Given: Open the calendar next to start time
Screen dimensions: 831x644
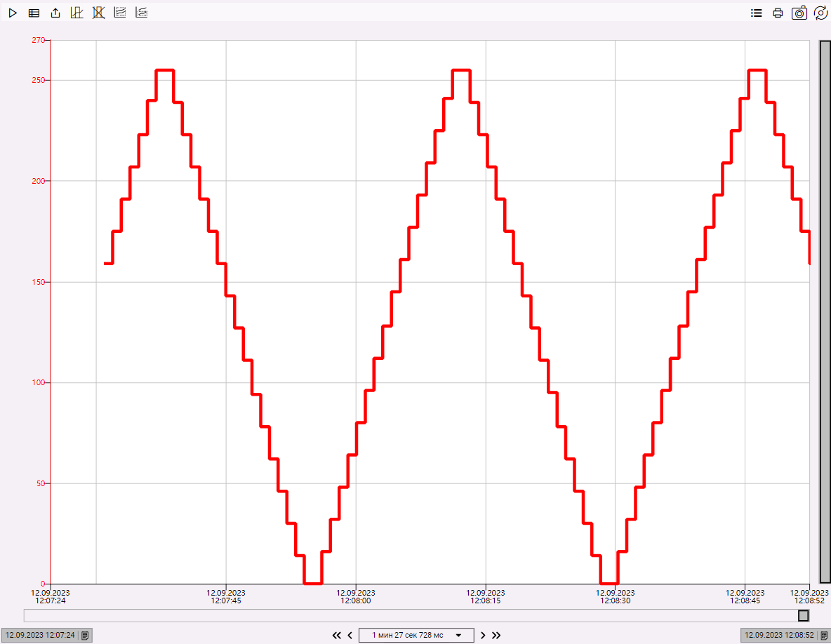Looking at the screenshot, I should tap(84, 634).
